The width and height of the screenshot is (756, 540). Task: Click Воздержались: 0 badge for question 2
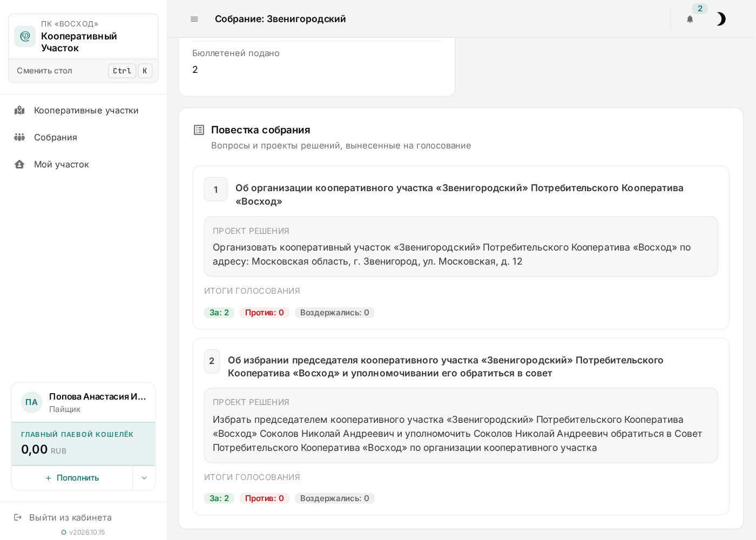(x=335, y=498)
